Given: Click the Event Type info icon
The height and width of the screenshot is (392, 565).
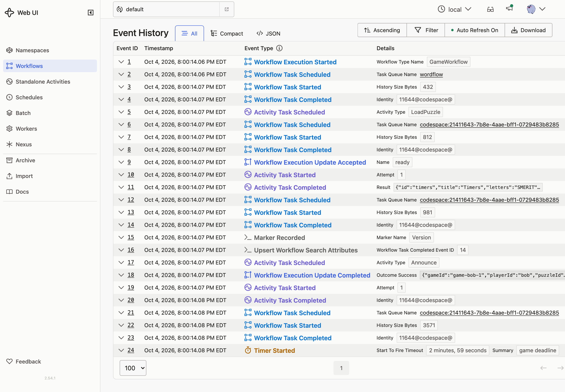Looking at the screenshot, I should (279, 48).
